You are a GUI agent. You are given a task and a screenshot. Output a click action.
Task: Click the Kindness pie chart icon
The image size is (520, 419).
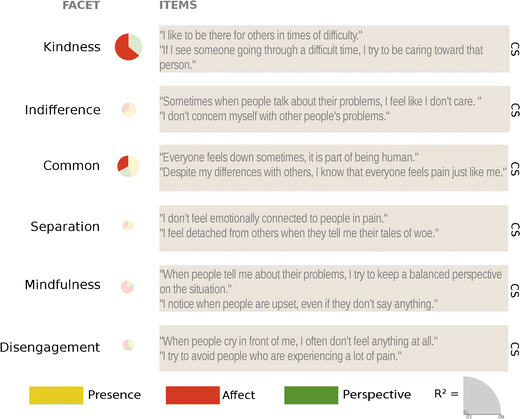pyautogui.click(x=128, y=47)
